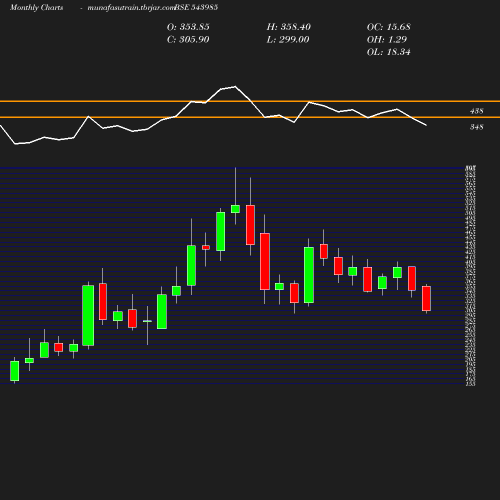Click the indicator axis label '348'
Screen dimensions: 500x500
point(476,127)
